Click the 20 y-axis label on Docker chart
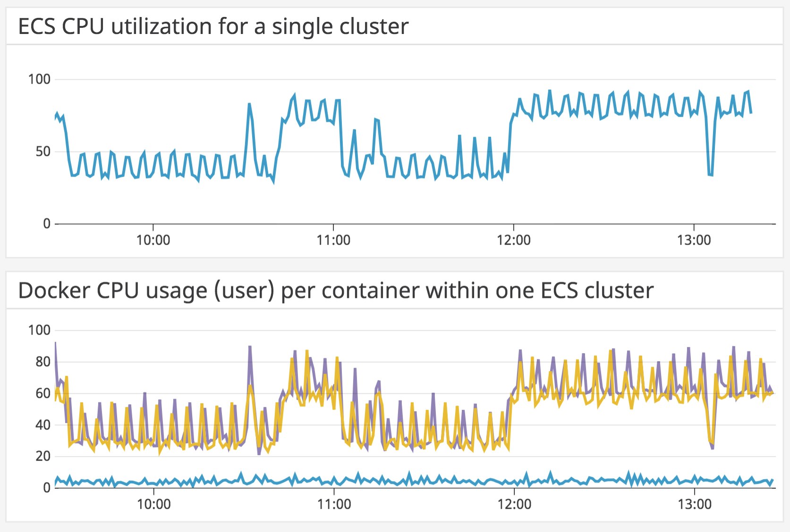The image size is (790, 532). (43, 456)
